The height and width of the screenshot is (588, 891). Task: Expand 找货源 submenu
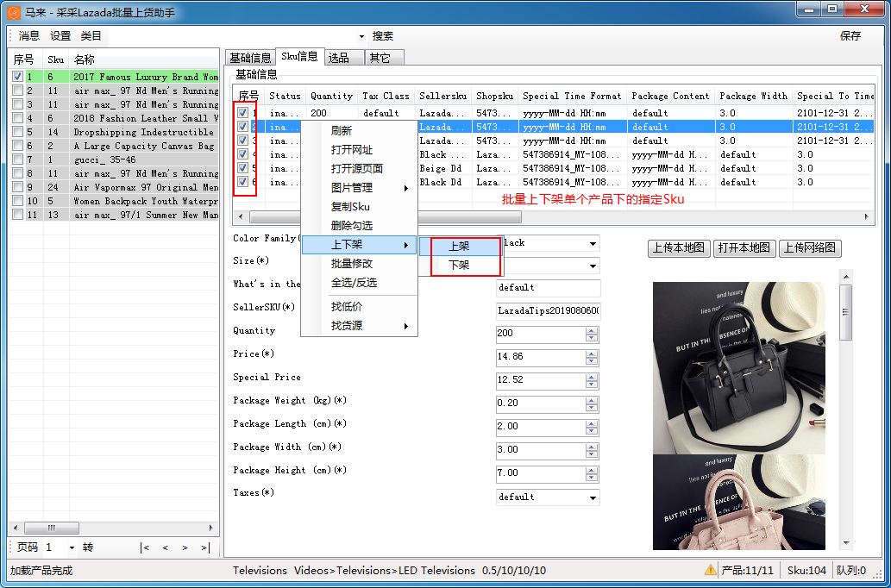[359, 326]
